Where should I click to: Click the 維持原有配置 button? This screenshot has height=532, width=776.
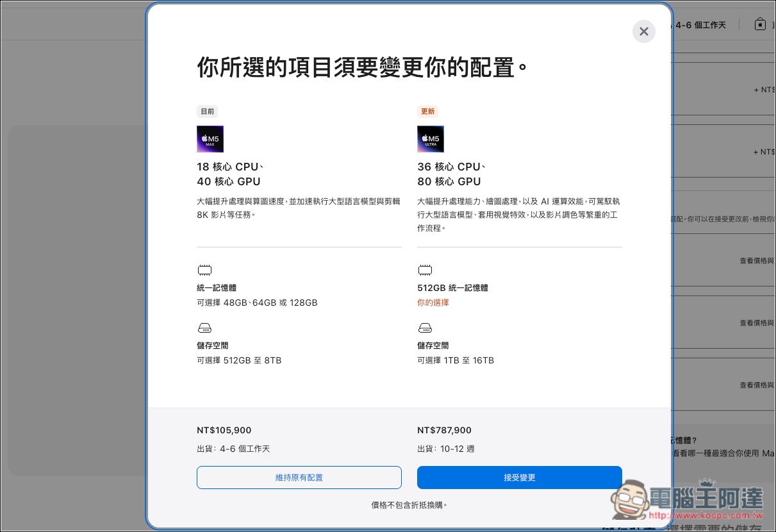point(299,478)
